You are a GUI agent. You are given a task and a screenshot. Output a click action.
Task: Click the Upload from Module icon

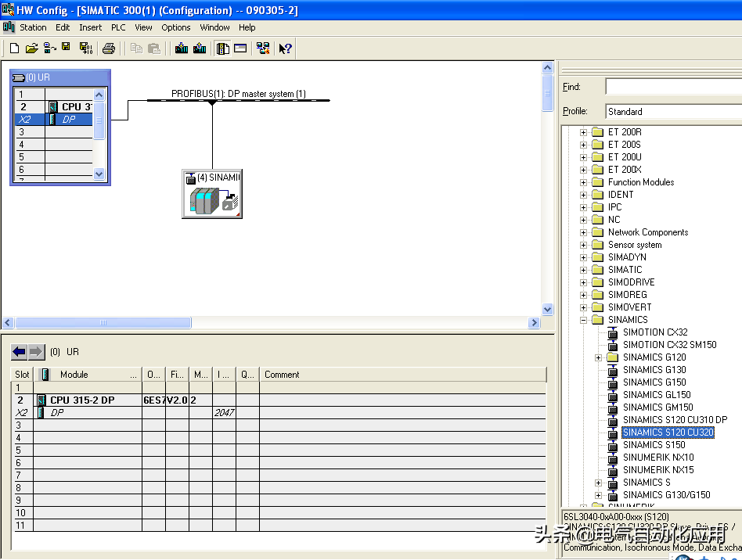pyautogui.click(x=200, y=48)
